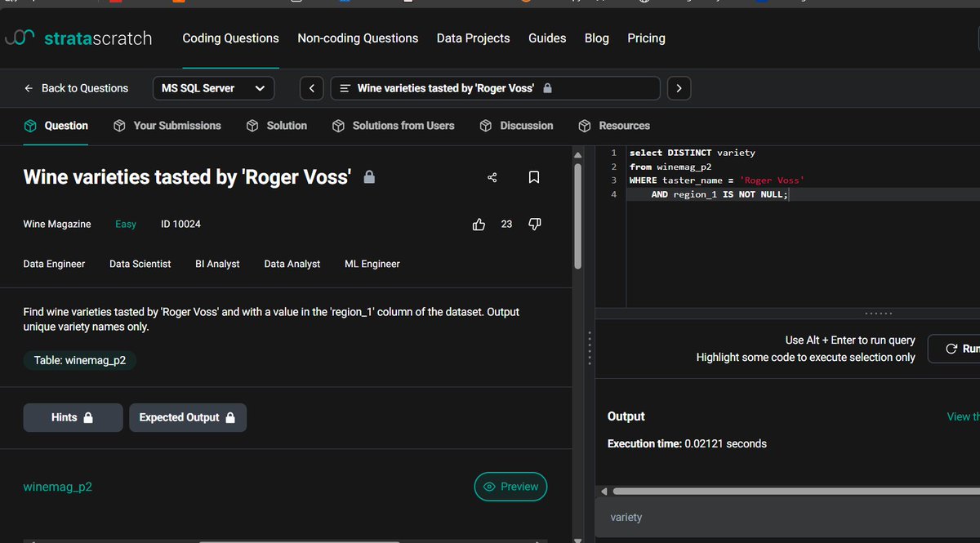Click the View link in Output

pos(963,416)
